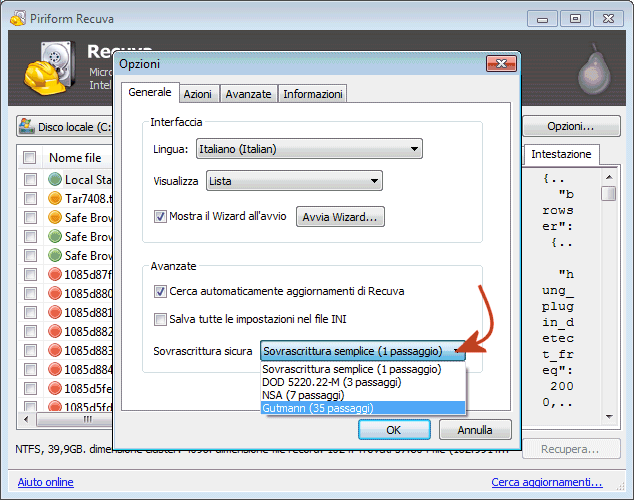Viewport: 634px width, 500px height.
Task: Choose NSA (7 passaggi) option
Action: click(x=363, y=395)
